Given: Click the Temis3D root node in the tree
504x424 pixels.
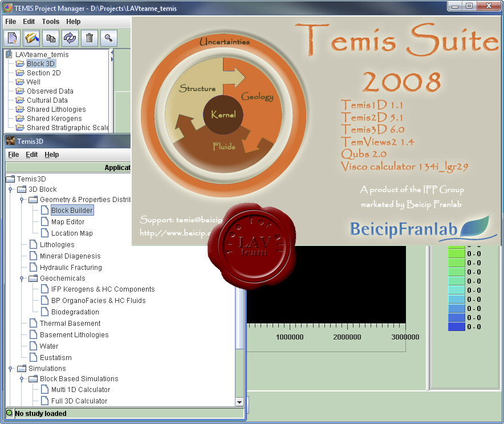Looking at the screenshot, I should click(x=31, y=179).
